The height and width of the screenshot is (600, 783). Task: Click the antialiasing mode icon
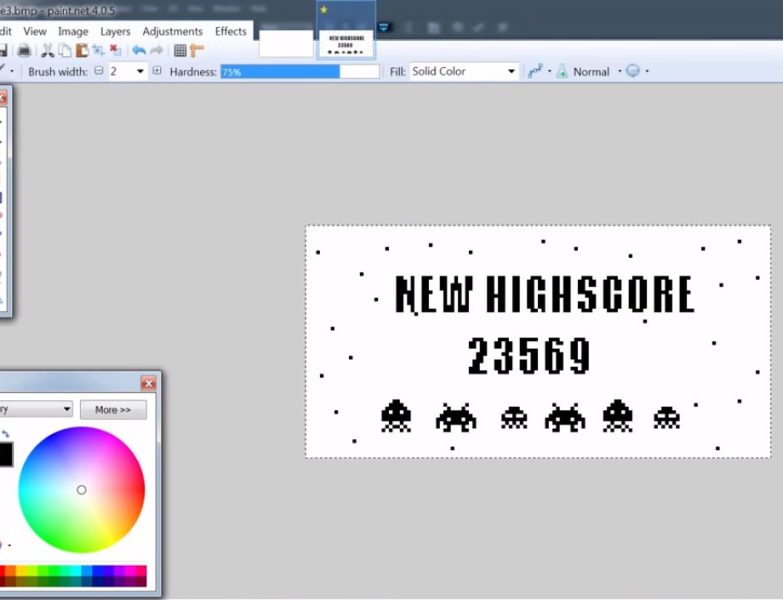(535, 71)
